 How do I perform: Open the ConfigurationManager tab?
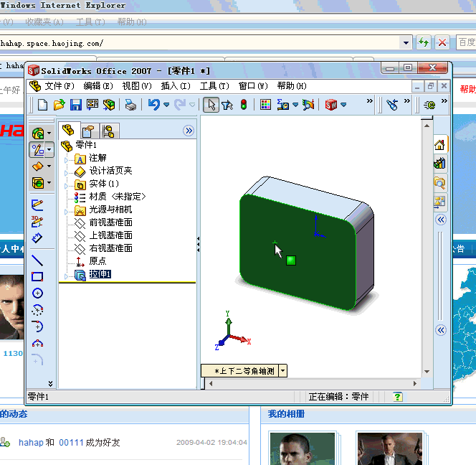(x=109, y=131)
